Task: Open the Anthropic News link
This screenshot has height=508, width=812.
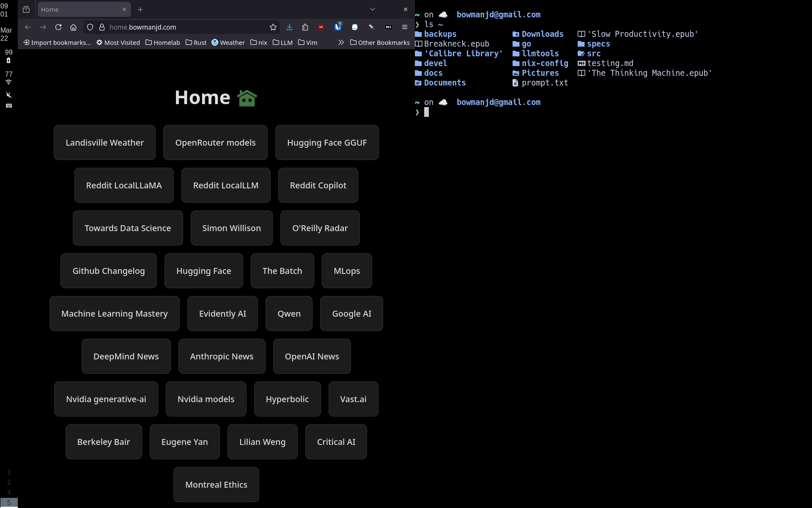Action: click(x=222, y=356)
